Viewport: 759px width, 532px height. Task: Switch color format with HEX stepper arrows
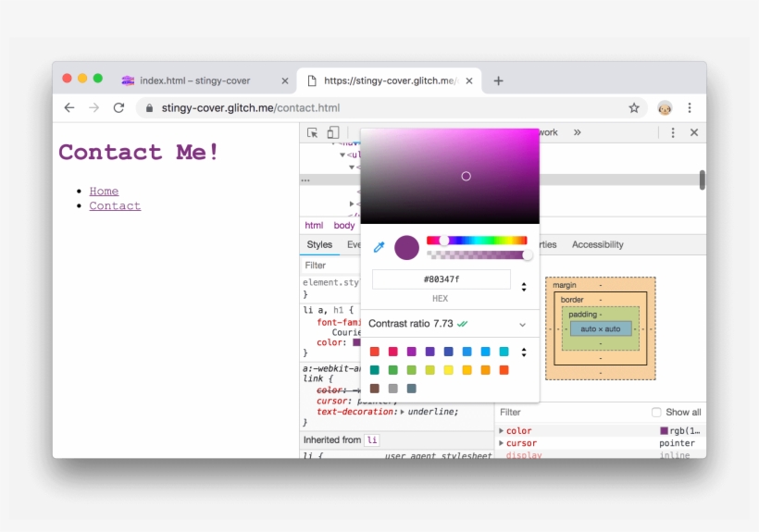click(524, 287)
